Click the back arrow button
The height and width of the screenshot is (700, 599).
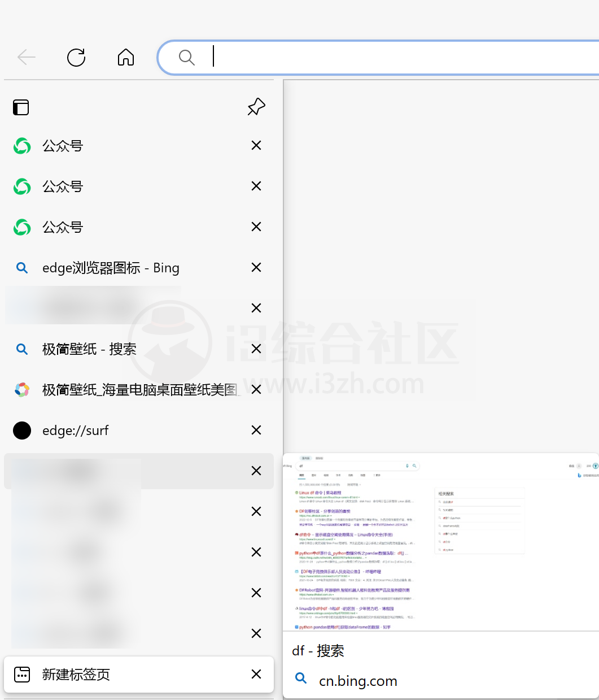pyautogui.click(x=27, y=57)
